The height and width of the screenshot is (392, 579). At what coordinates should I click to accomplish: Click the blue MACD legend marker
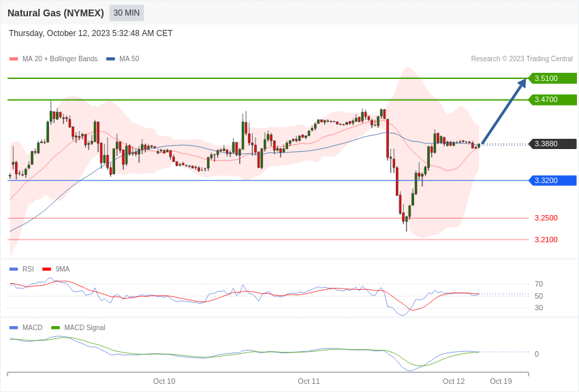click(14, 327)
